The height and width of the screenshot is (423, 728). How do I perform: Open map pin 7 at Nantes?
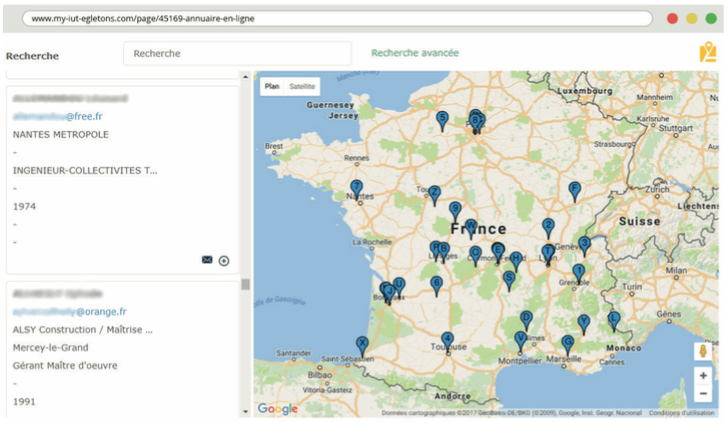point(356,189)
